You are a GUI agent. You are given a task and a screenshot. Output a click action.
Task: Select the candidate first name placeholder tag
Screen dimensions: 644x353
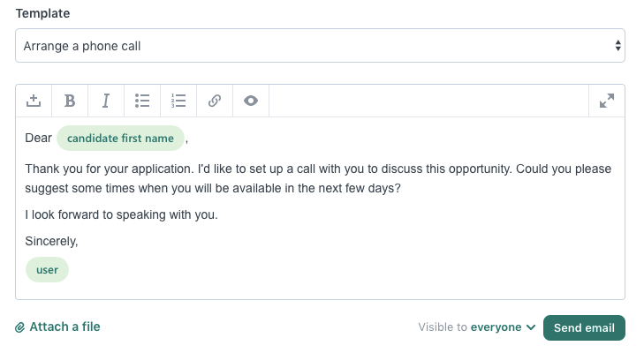tap(121, 139)
